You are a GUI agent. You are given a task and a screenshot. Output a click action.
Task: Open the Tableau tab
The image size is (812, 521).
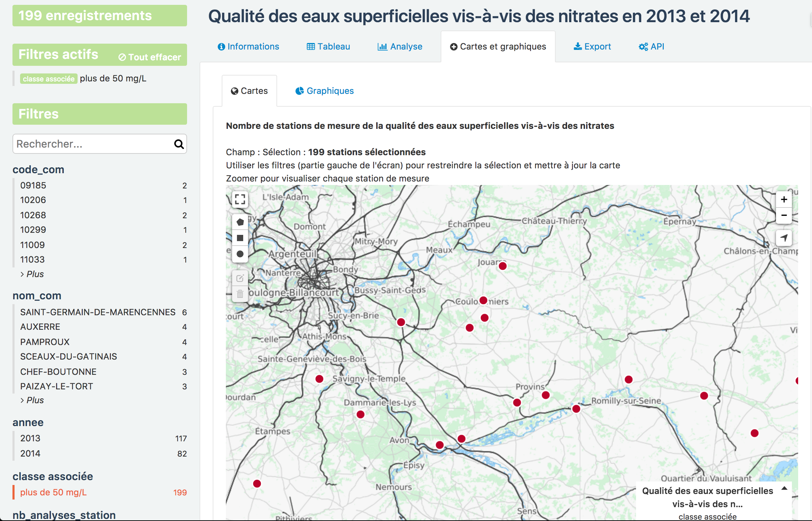coord(328,46)
